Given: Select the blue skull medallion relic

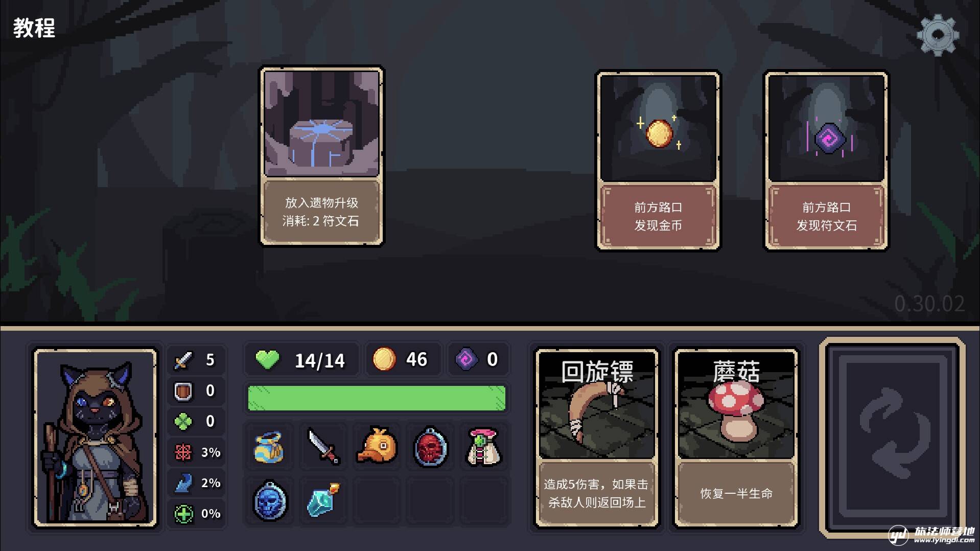Looking at the screenshot, I should [270, 501].
